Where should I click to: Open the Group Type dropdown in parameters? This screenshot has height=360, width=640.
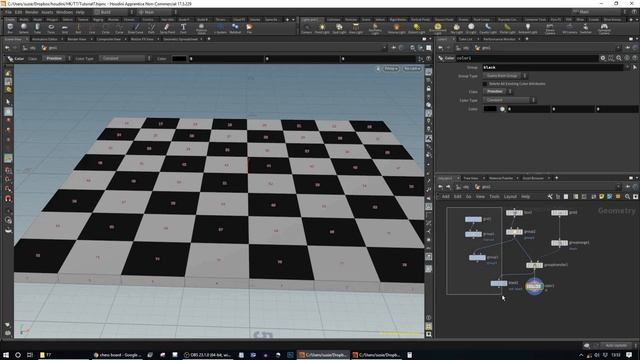(505, 76)
